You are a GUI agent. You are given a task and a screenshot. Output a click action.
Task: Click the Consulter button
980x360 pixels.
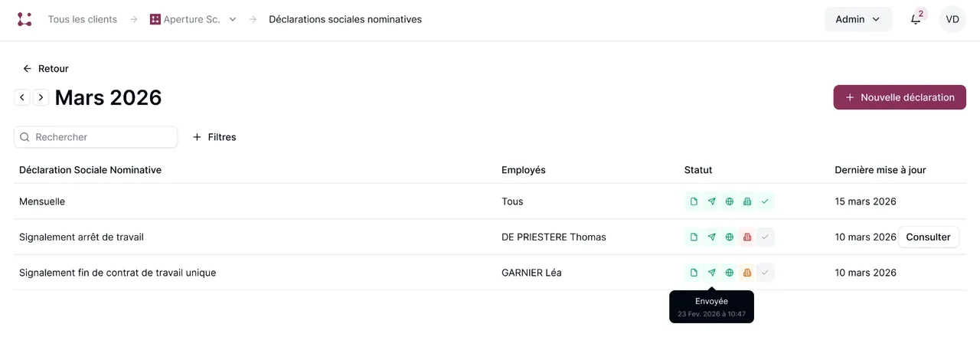(x=928, y=237)
